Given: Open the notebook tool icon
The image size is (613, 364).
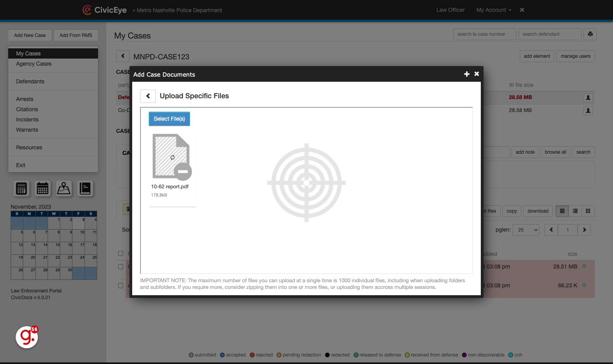Looking at the screenshot, I should coord(85,189).
